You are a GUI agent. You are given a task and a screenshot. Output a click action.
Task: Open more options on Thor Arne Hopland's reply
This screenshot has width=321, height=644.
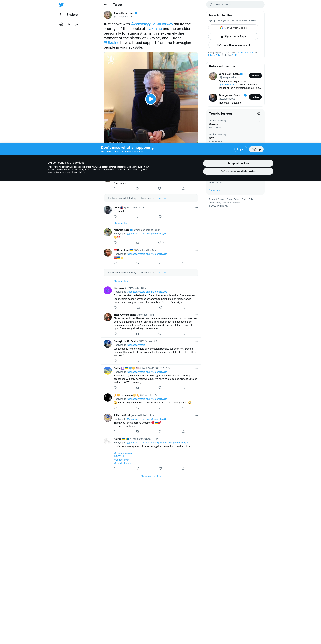pos(197,315)
